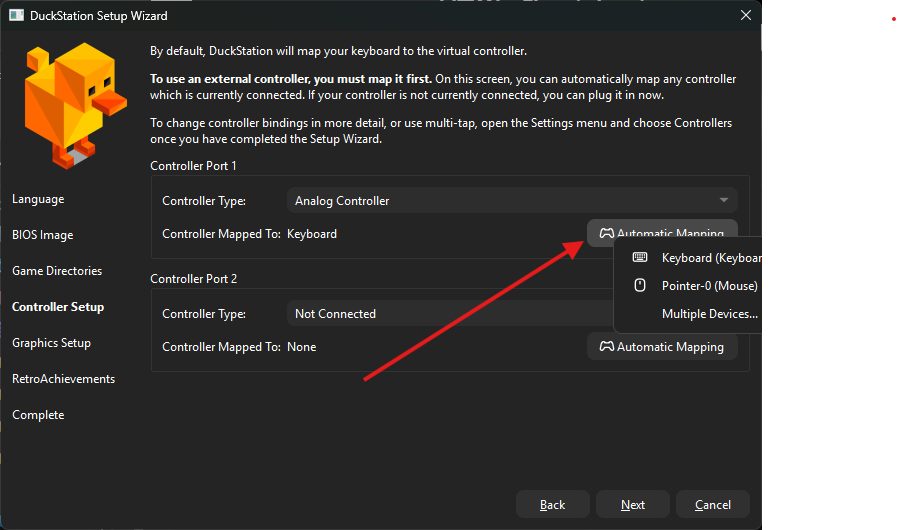Choose the mouse icon for Pointer-0

(640, 286)
